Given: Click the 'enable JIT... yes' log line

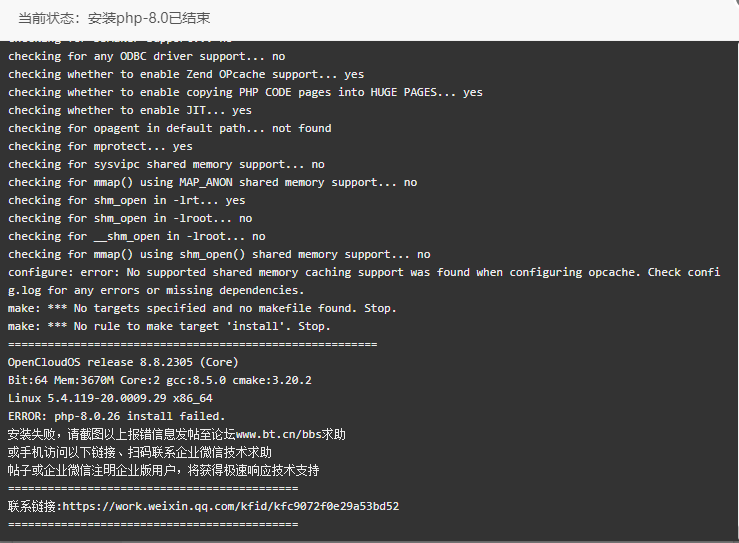Looking at the screenshot, I should pyautogui.click(x=130, y=110).
